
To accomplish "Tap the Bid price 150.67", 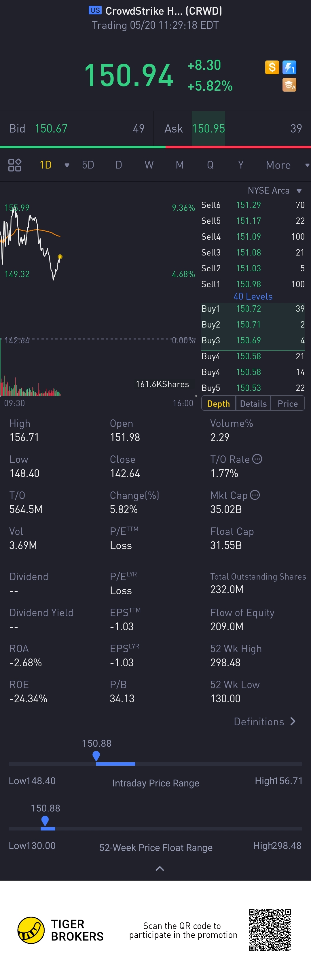I will (51, 128).
